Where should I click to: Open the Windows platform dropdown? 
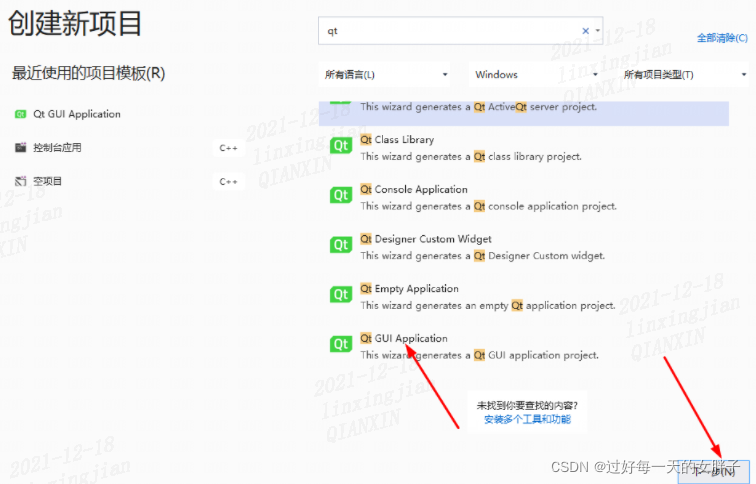pos(536,74)
